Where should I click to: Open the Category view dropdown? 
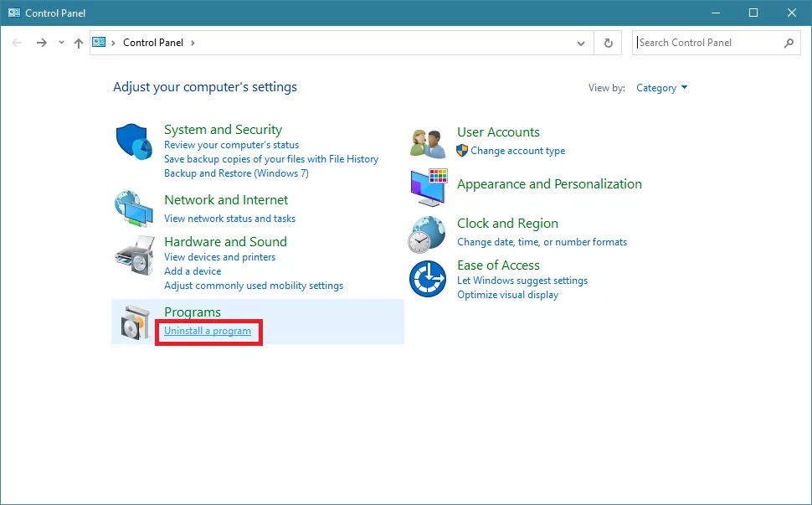[x=661, y=87]
